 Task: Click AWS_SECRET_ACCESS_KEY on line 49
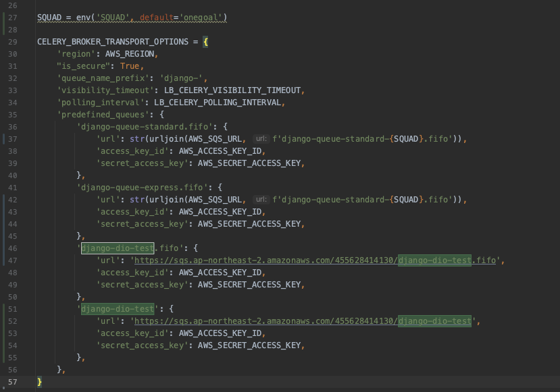(249, 285)
